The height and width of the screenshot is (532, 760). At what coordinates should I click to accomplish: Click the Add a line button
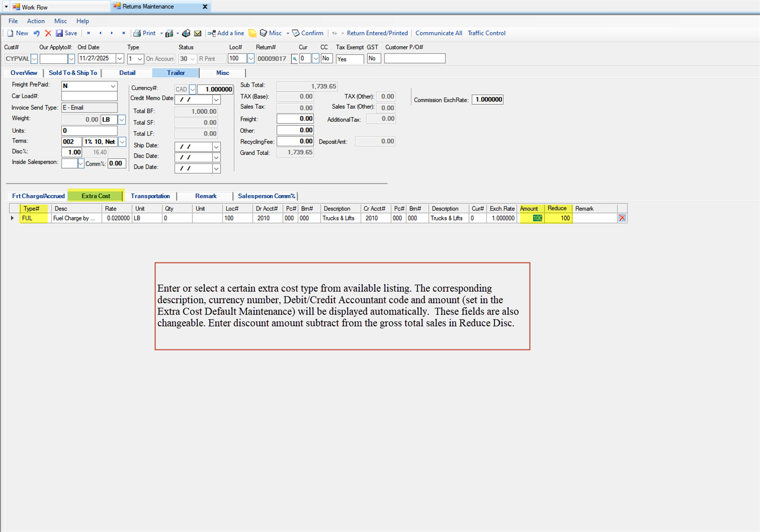pos(226,33)
